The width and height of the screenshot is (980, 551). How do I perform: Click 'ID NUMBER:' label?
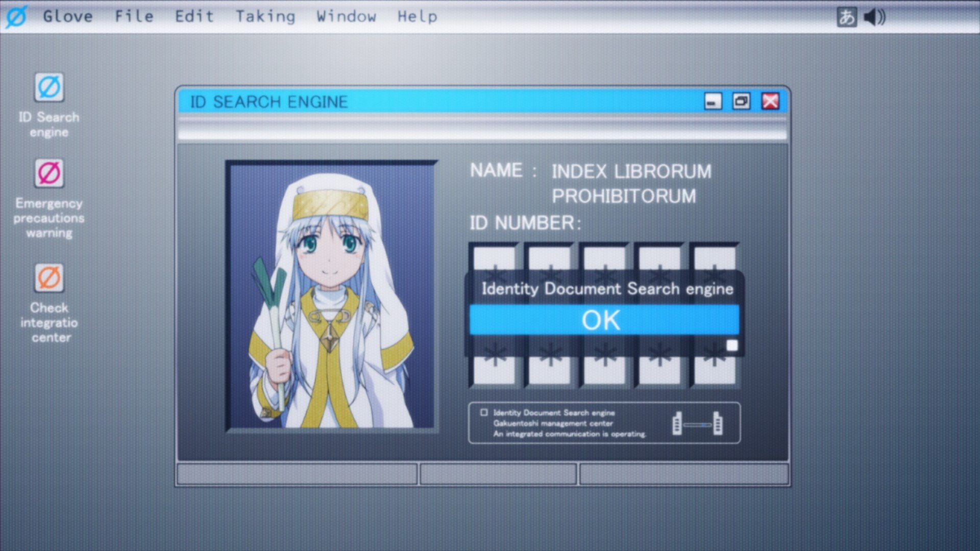pyautogui.click(x=525, y=223)
